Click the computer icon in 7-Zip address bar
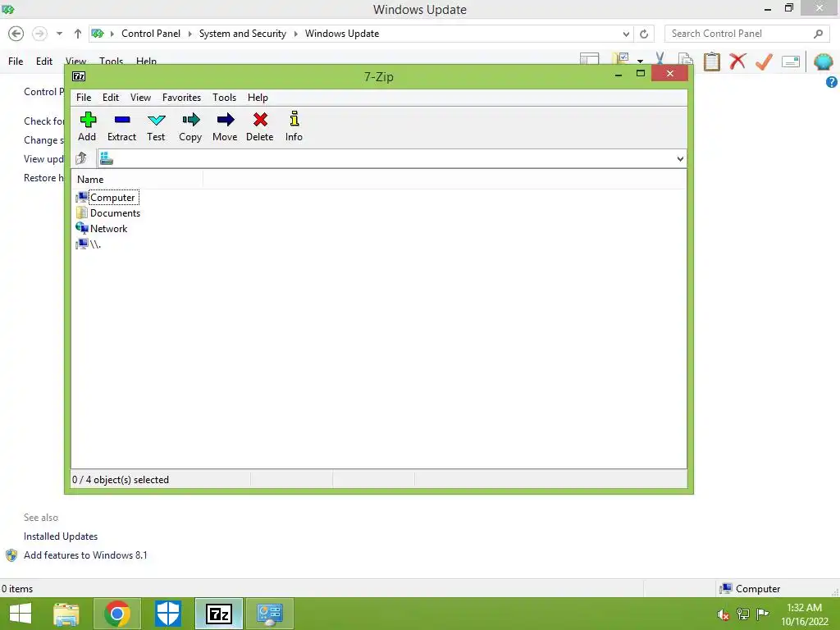 pos(107,158)
